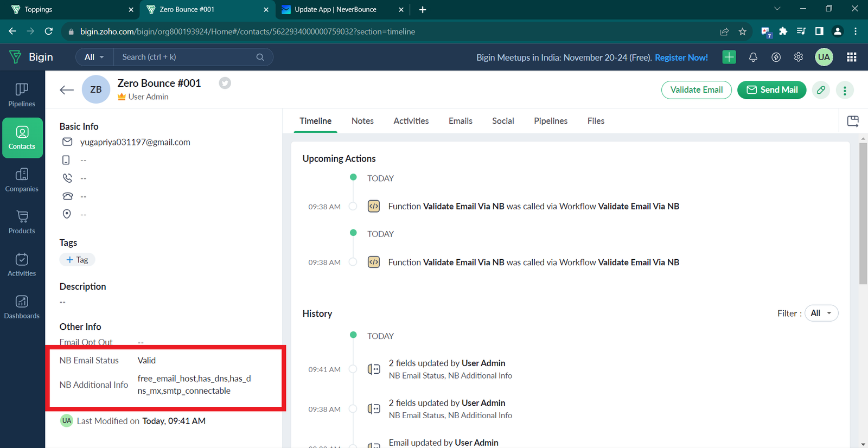
Task: Click the timeline vertical scrollbar
Action: pyautogui.click(x=863, y=214)
